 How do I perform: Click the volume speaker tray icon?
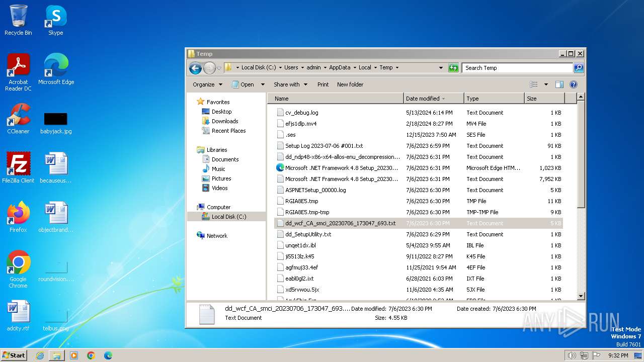[572, 355]
